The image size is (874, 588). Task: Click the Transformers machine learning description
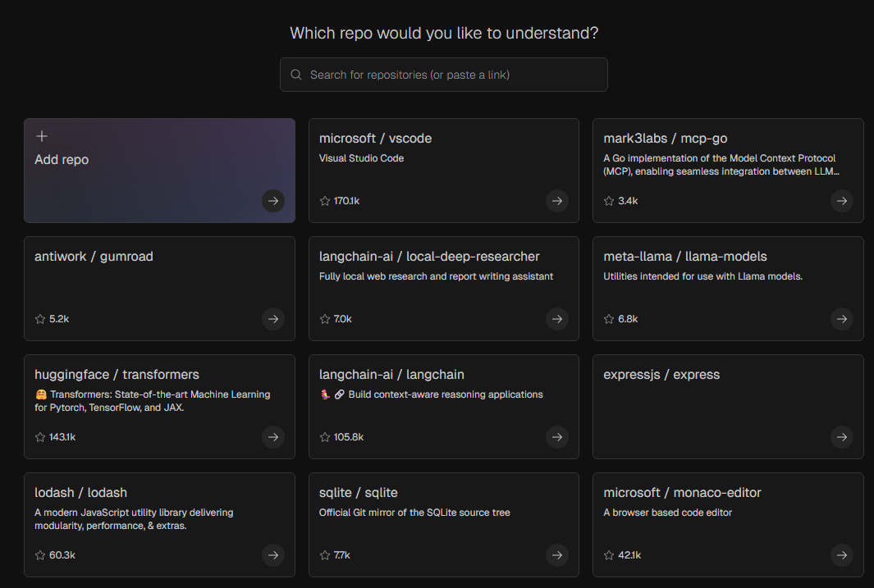click(152, 401)
